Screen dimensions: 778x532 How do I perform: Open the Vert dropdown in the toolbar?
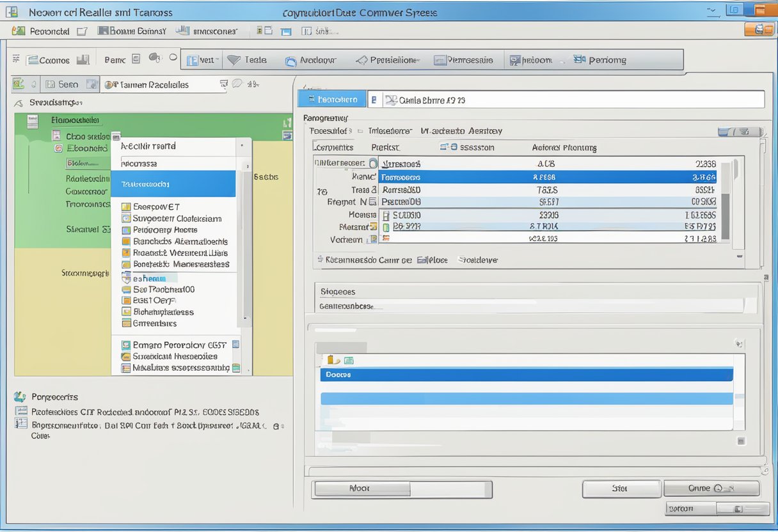pyautogui.click(x=202, y=59)
